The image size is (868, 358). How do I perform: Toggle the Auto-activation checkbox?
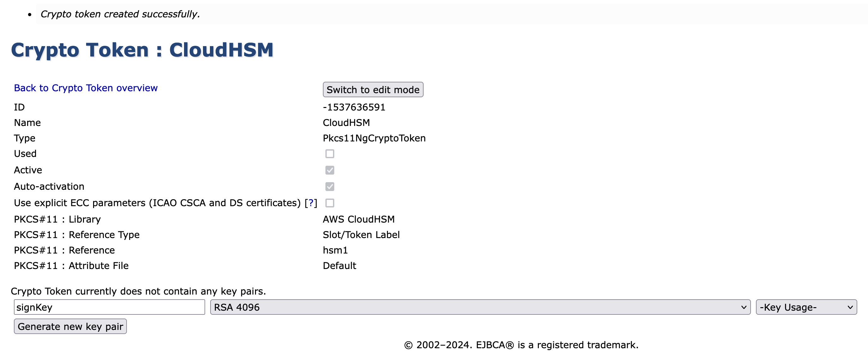click(330, 186)
